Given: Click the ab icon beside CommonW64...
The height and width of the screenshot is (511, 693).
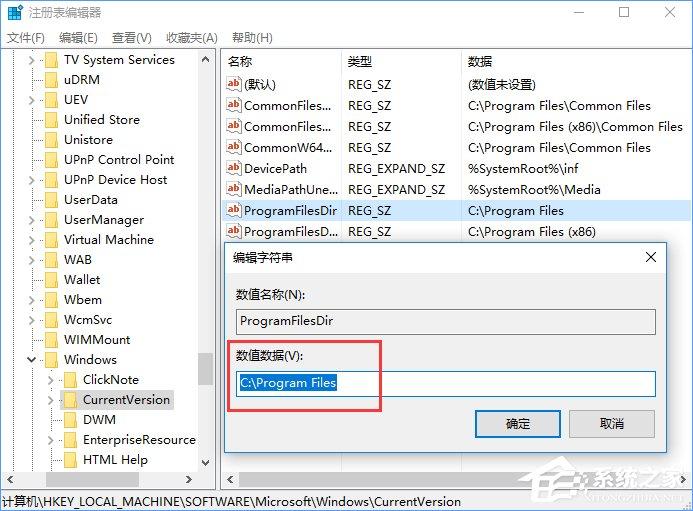Looking at the screenshot, I should point(234,147).
